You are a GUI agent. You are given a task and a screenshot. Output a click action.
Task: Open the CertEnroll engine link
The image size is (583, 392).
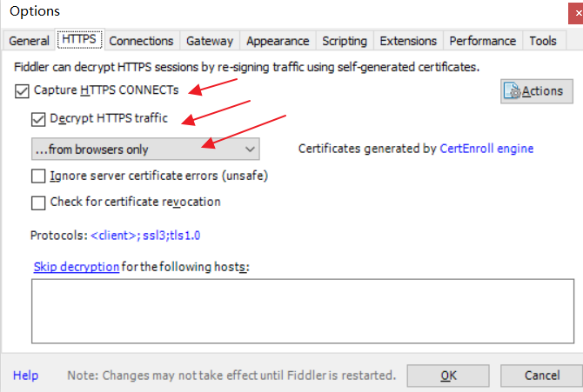(486, 149)
